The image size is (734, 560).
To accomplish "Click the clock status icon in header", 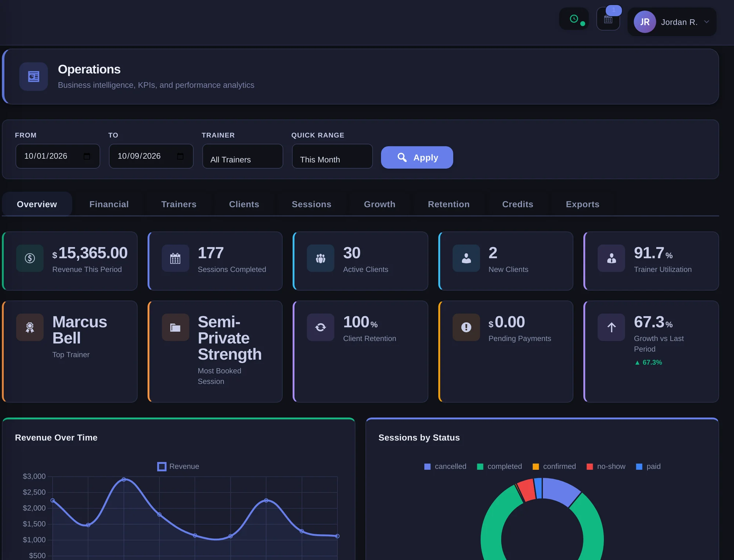I will 574,19.
